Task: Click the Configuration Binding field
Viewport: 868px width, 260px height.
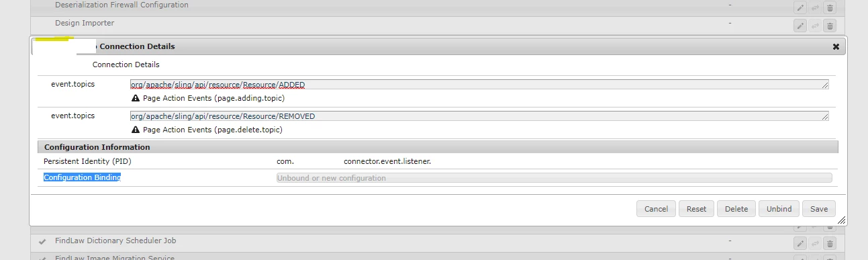Action: pyautogui.click(x=554, y=178)
